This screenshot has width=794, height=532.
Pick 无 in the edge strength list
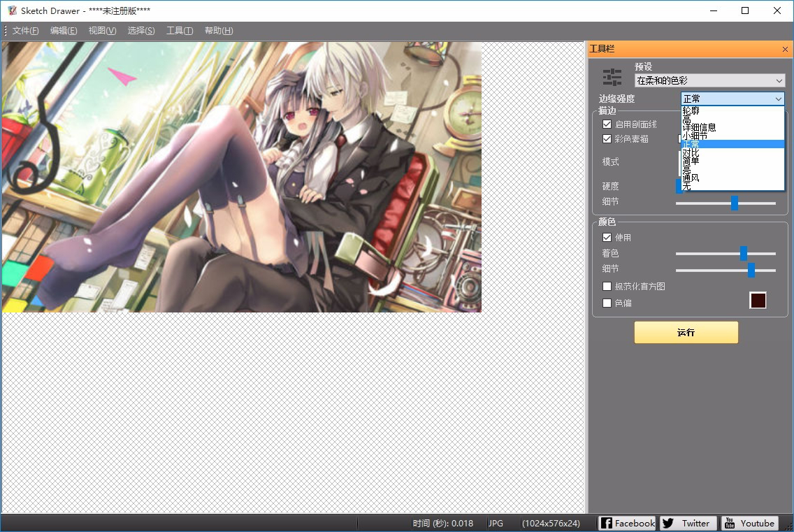point(686,186)
